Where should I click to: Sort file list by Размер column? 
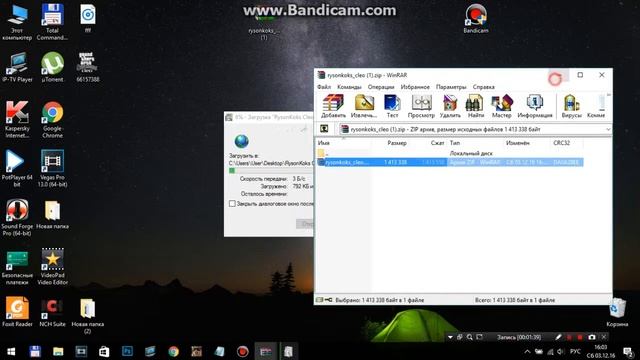[397, 143]
